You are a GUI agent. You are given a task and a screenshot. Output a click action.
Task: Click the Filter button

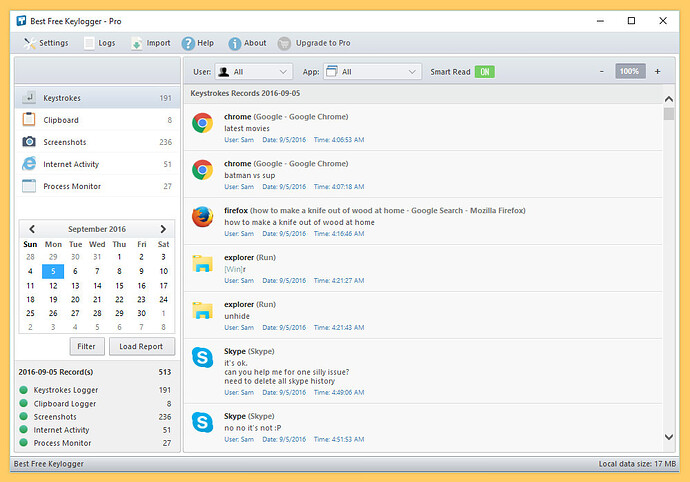coord(87,347)
